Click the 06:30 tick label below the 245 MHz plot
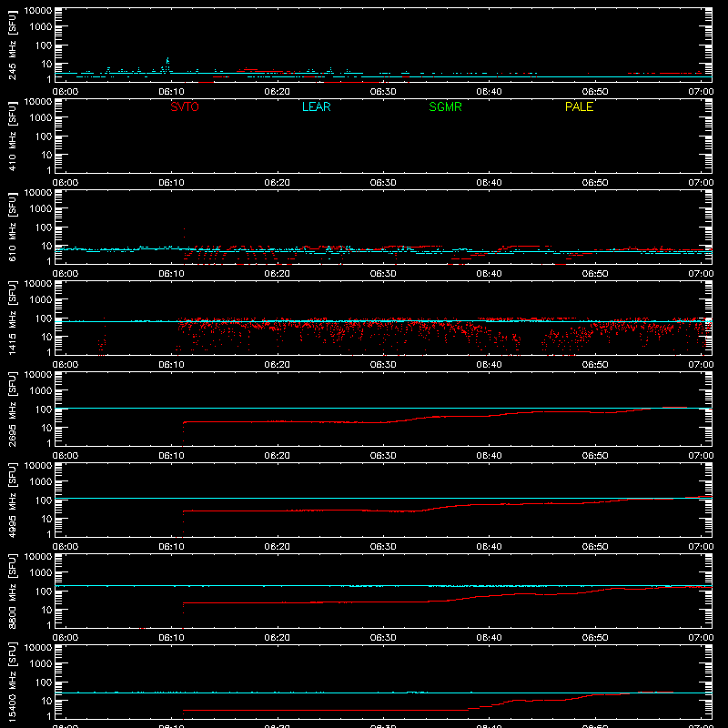 click(383, 92)
